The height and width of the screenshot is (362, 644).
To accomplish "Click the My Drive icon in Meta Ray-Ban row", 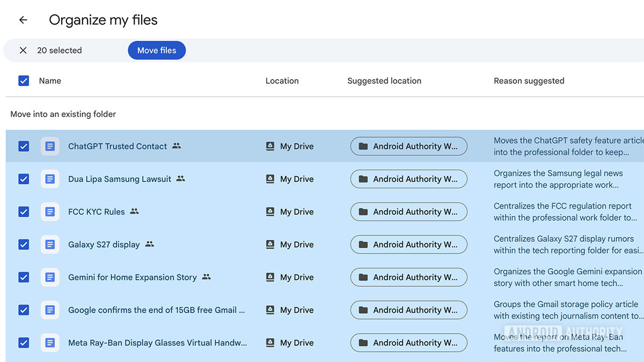I will tap(270, 343).
